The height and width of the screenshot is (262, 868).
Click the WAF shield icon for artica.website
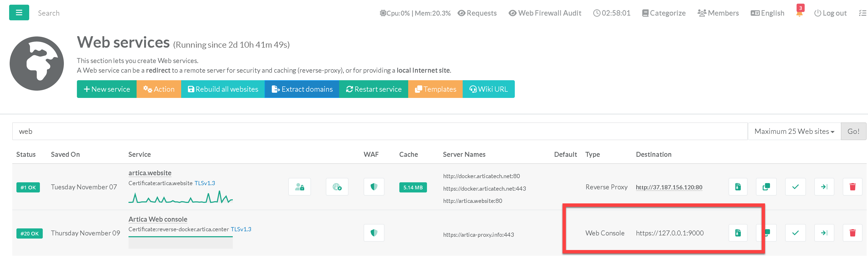pos(374,187)
